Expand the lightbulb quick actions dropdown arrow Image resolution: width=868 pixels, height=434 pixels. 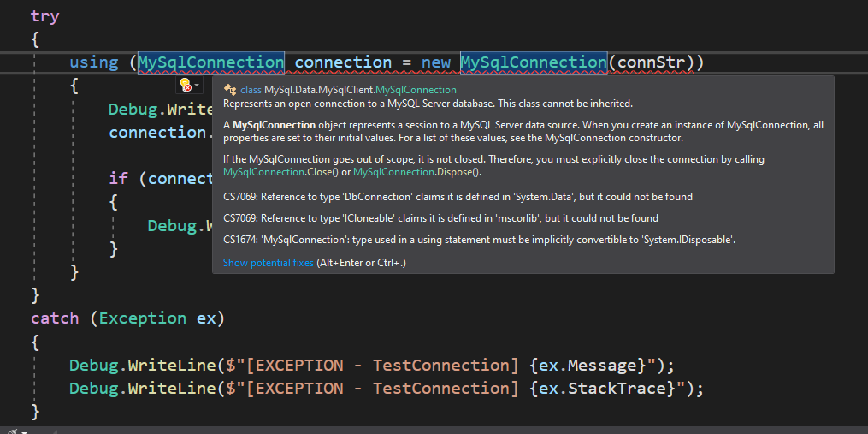[x=197, y=85]
